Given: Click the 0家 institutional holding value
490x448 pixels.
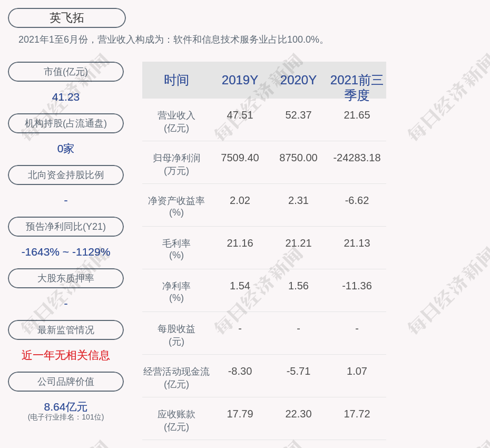Looking at the screenshot, I should point(66,149).
